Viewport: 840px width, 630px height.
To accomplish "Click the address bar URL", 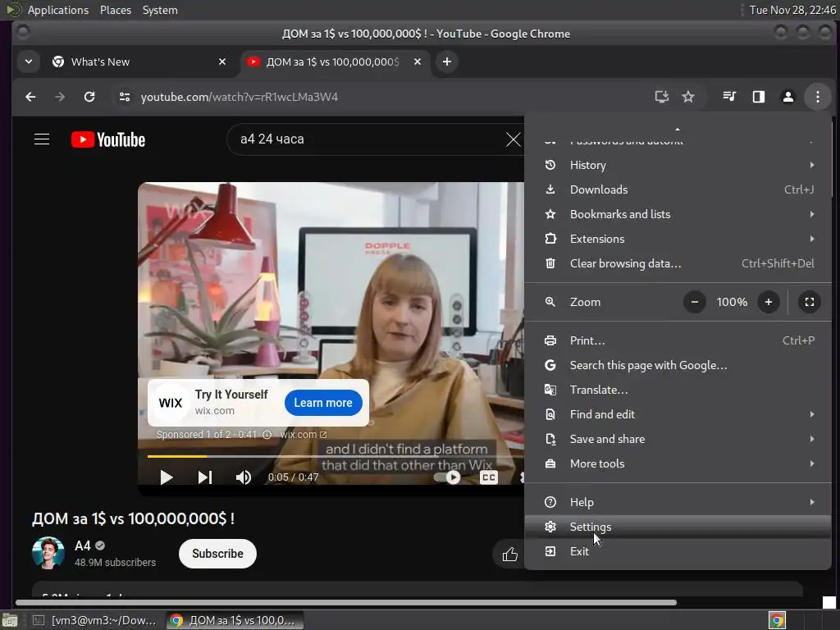I will [x=240, y=97].
